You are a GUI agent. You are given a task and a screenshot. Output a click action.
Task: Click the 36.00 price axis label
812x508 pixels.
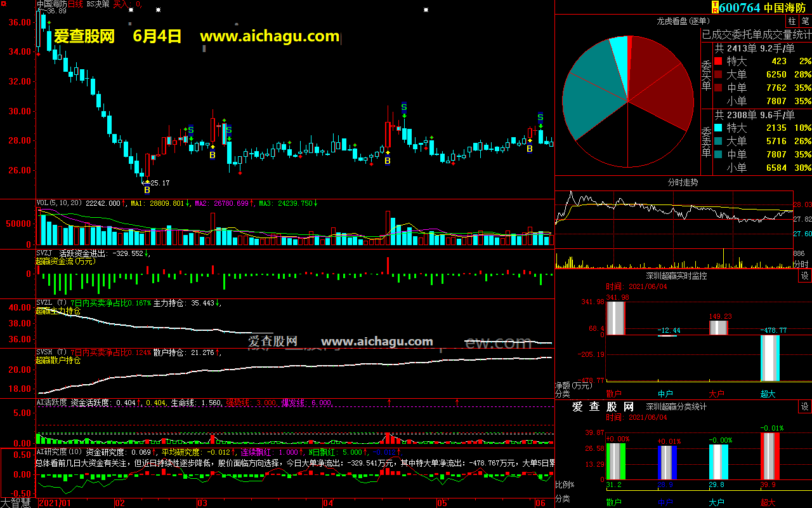19,22
